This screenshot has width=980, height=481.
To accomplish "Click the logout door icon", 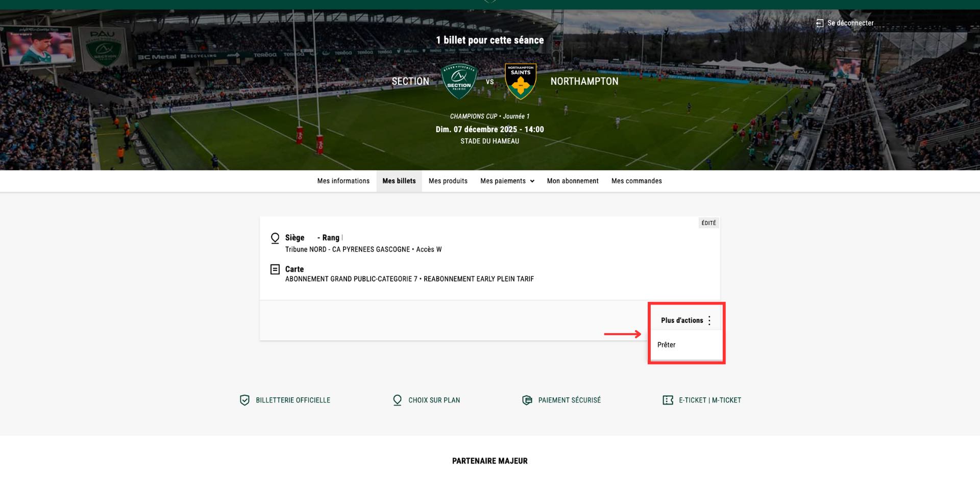I will click(x=820, y=23).
